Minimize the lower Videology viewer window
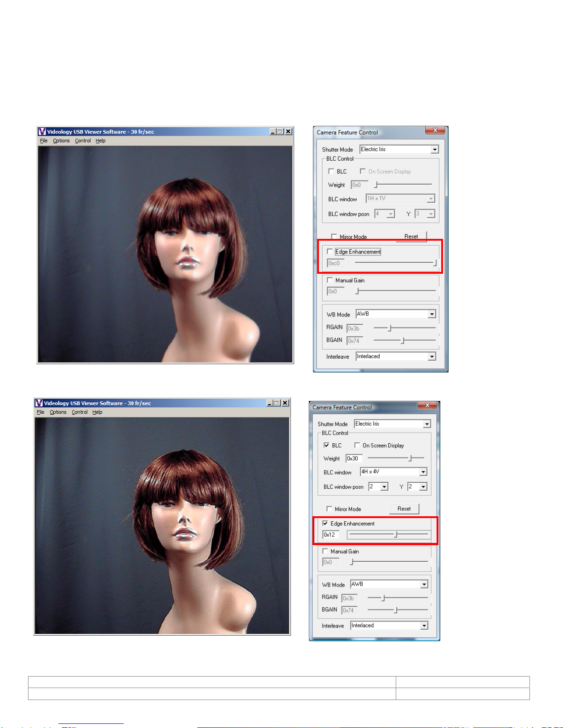563x728 pixels. [x=270, y=403]
